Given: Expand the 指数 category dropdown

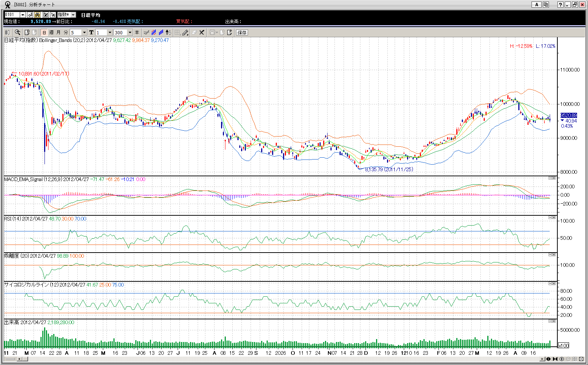Looking at the screenshot, I should tap(73, 15).
